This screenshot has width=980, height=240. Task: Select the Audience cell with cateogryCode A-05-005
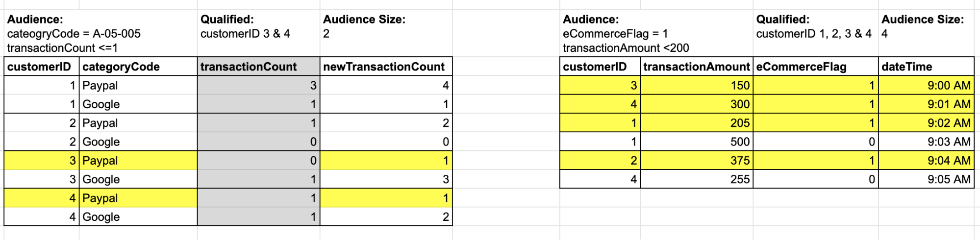(101, 33)
